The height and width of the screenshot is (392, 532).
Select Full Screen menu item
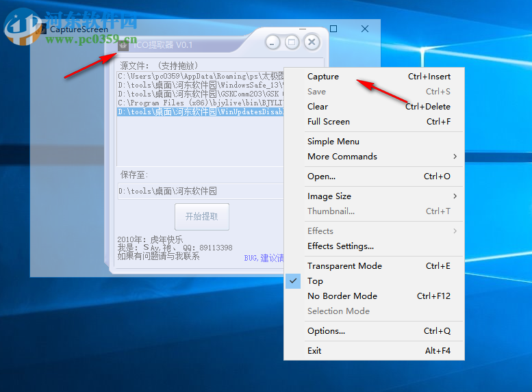(375, 122)
